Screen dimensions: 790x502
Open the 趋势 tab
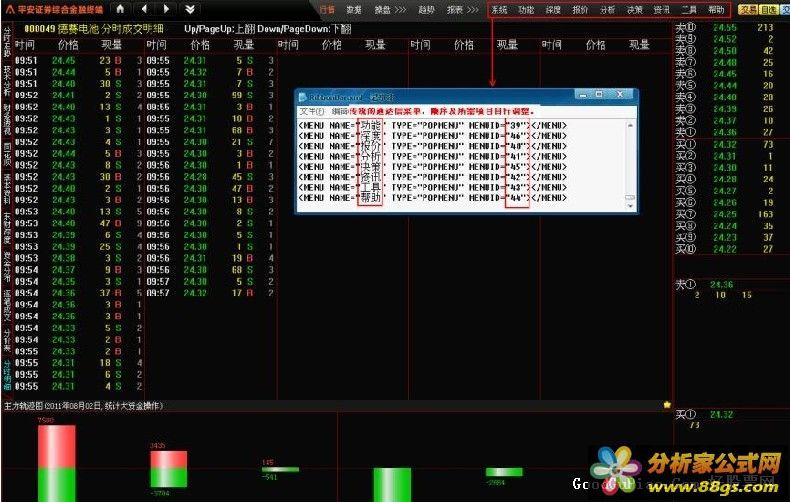point(426,10)
